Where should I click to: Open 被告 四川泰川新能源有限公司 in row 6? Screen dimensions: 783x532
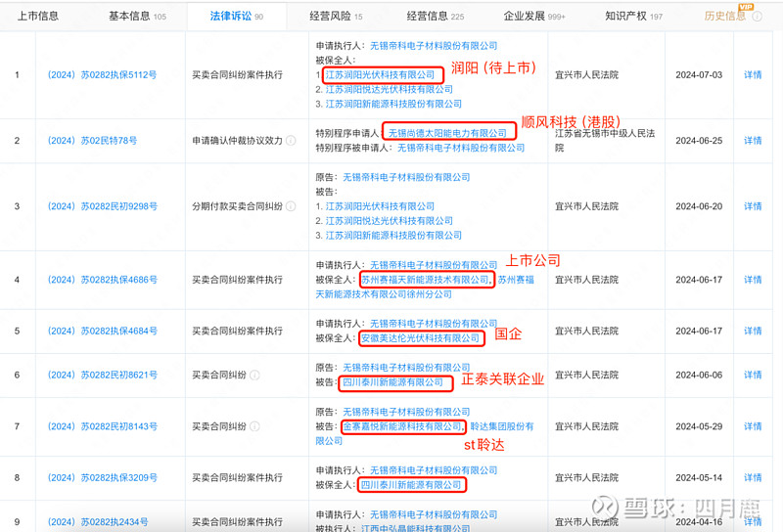[x=393, y=382]
